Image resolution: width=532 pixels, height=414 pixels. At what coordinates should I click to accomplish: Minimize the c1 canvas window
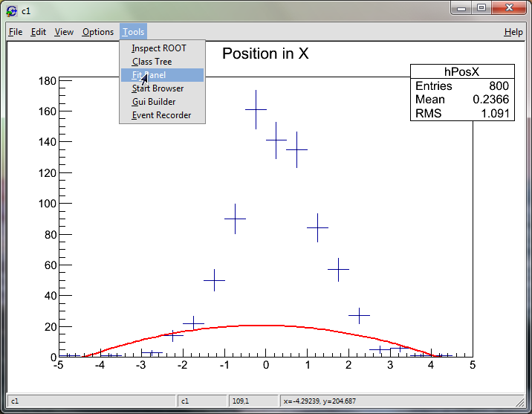tap(462, 8)
